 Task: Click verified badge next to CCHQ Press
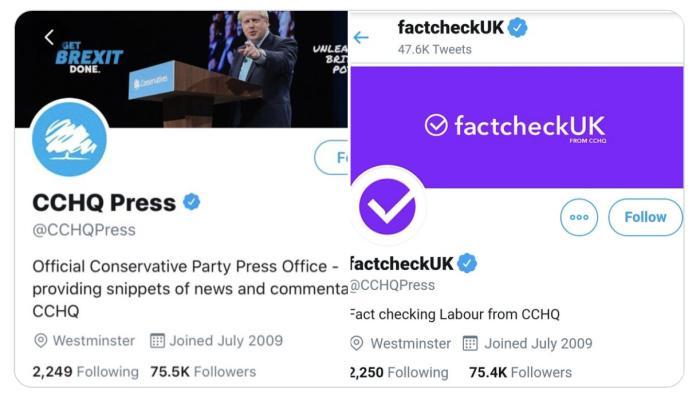pyautogui.click(x=192, y=202)
